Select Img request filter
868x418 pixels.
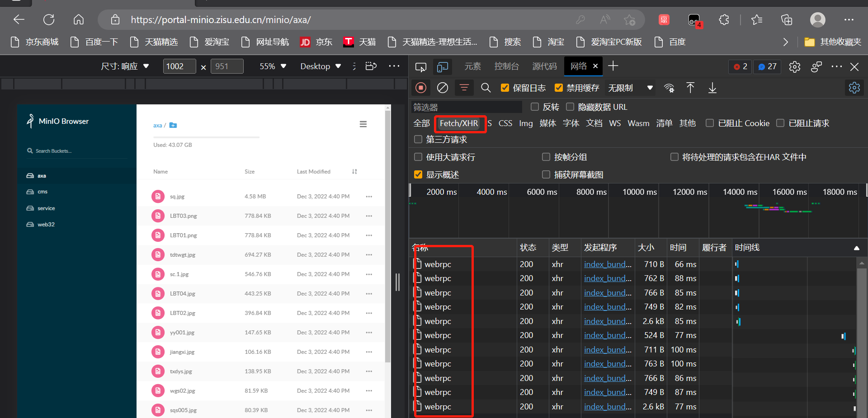click(x=526, y=123)
